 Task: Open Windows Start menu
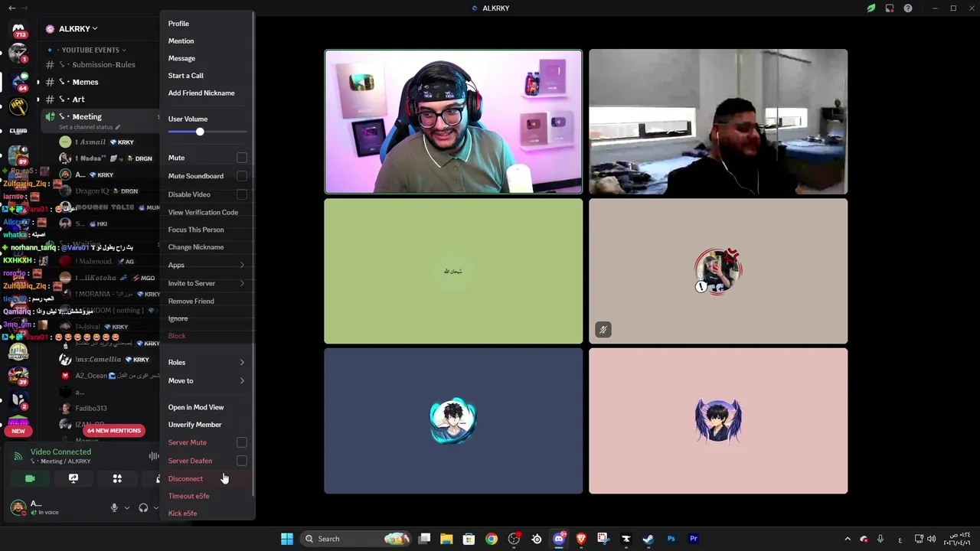click(x=287, y=539)
